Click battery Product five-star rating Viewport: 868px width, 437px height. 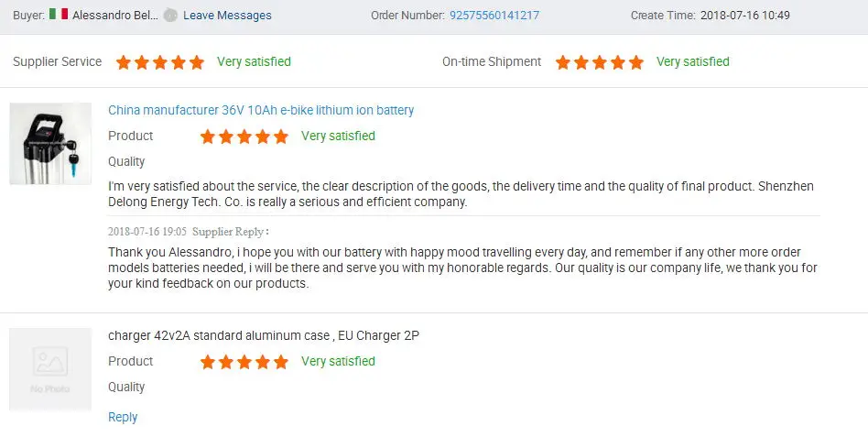[244, 137]
